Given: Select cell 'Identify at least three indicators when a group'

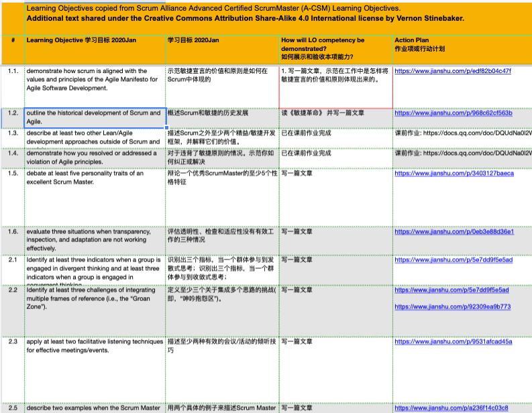Looking at the screenshot, I should [95, 270].
